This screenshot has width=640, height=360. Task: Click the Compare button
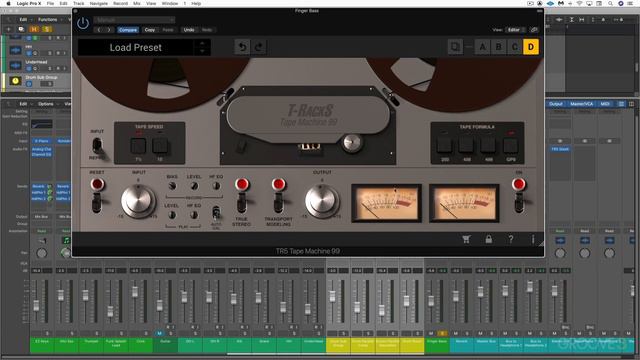128,30
